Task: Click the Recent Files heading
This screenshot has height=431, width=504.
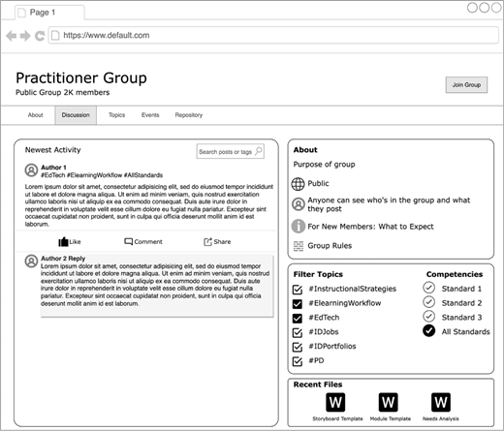Action: pos(318,385)
